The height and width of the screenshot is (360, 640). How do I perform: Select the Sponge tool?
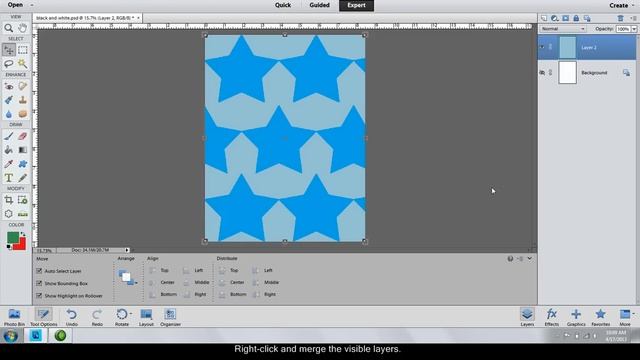point(23,114)
